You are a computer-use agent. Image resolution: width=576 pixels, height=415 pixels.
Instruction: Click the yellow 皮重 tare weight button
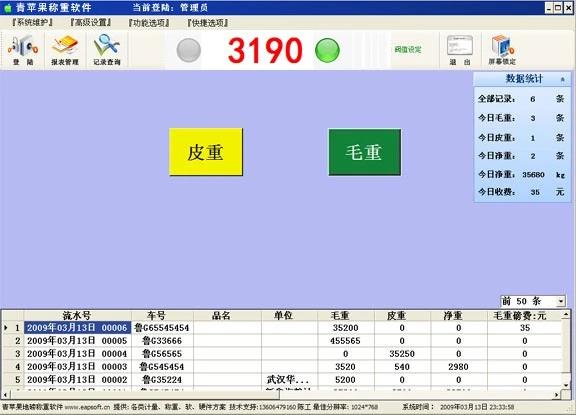coord(206,152)
